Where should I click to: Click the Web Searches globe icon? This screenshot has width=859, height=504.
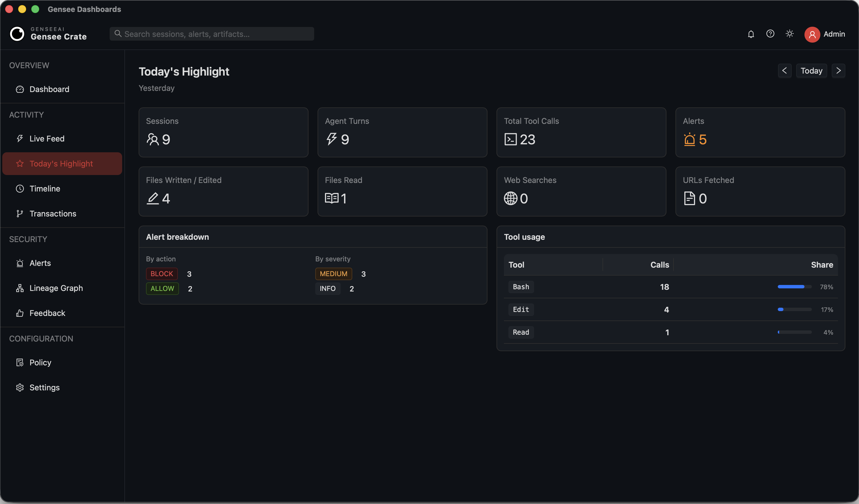(x=510, y=199)
